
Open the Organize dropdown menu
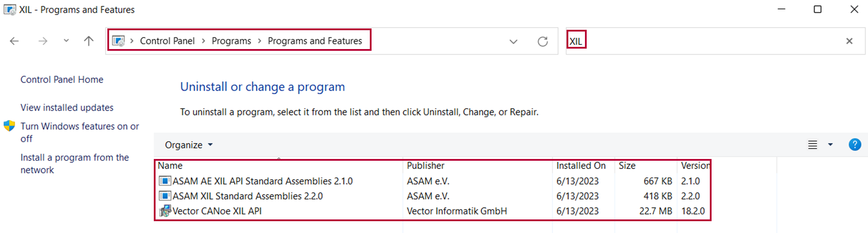[189, 145]
